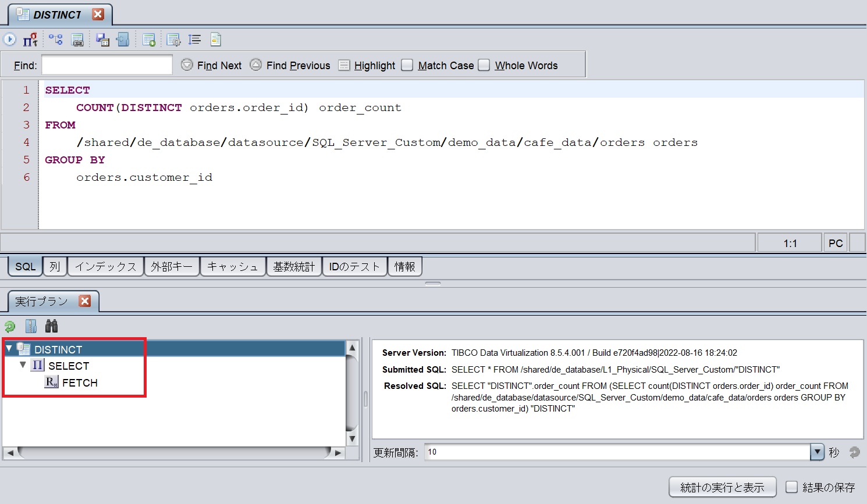Open the 基数統計 tab
867x504 pixels.
click(294, 266)
